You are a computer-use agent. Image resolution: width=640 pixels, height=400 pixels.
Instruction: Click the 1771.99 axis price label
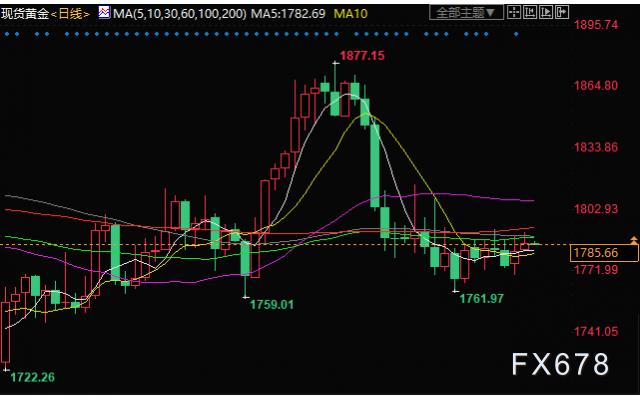596,269
